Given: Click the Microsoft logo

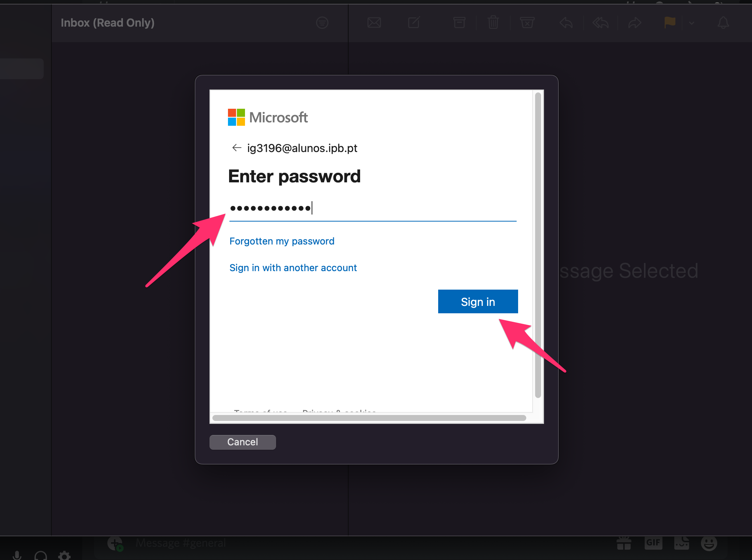Looking at the screenshot, I should click(268, 117).
